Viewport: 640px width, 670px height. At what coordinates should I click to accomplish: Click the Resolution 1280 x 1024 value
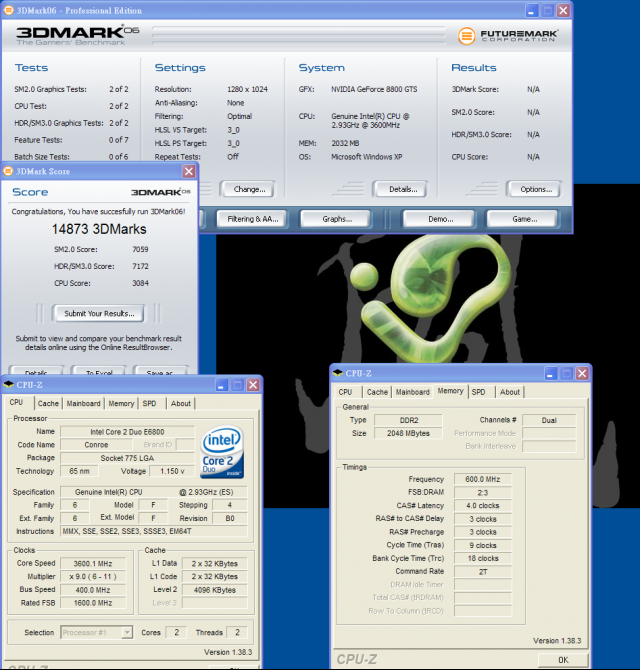[247, 89]
